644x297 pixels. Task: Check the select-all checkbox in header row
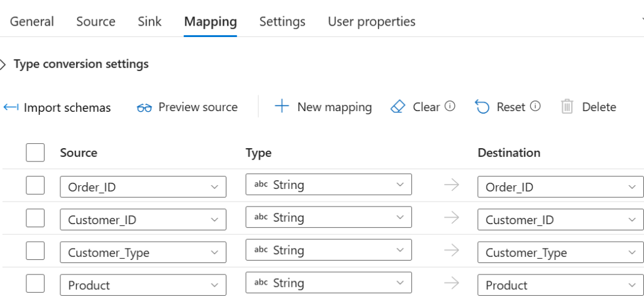pyautogui.click(x=35, y=153)
